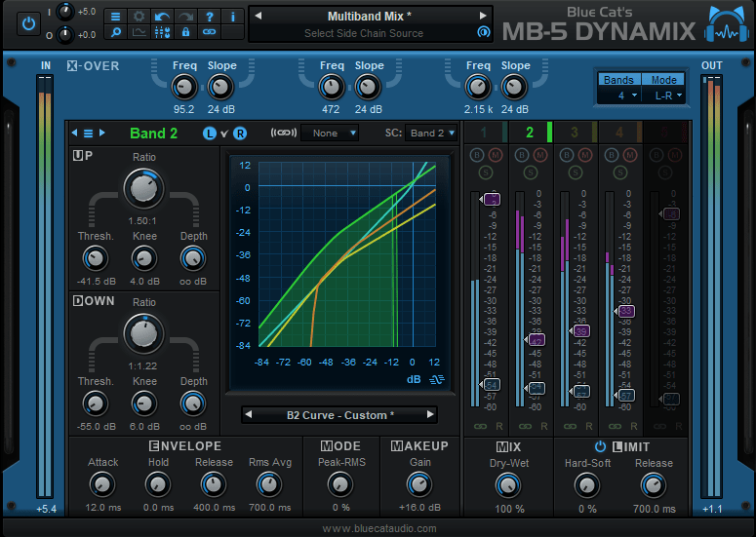Toggle the plug-in power bypass button

point(29,21)
